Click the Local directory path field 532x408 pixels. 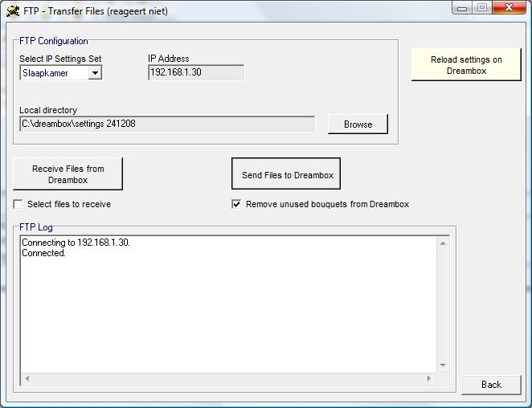tap(167, 124)
